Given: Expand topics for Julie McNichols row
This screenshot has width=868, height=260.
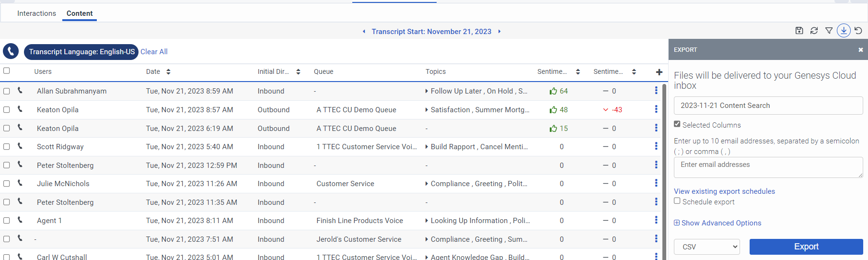Looking at the screenshot, I should point(427,184).
